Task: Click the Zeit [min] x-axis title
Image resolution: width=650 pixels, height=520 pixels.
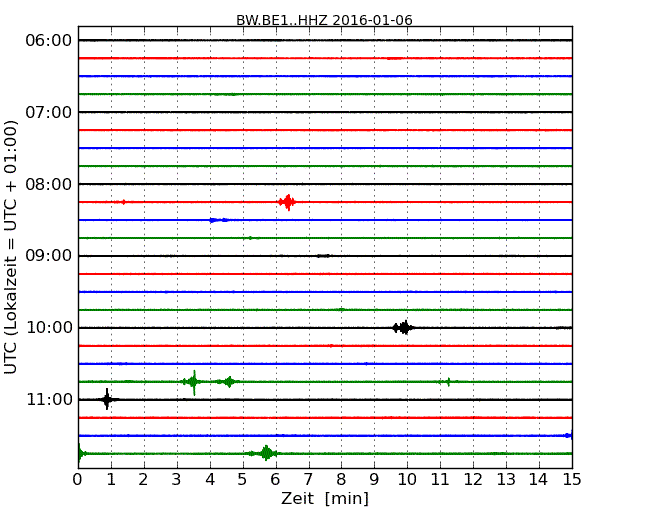Action: click(325, 498)
